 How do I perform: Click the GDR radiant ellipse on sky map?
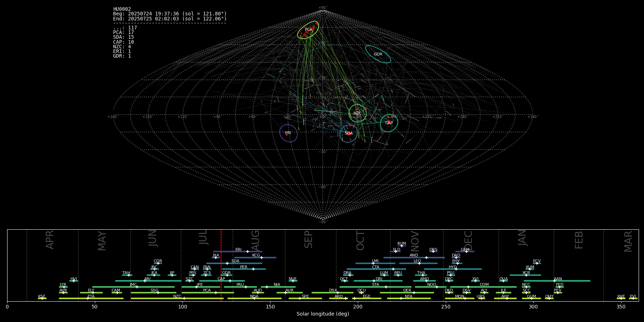point(378,54)
